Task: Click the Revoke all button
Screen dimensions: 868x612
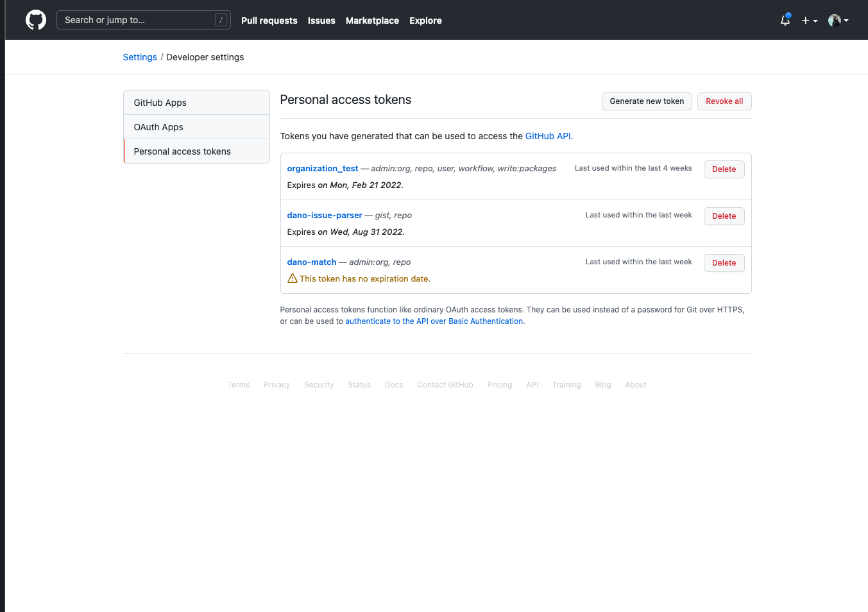Action: [x=724, y=101]
